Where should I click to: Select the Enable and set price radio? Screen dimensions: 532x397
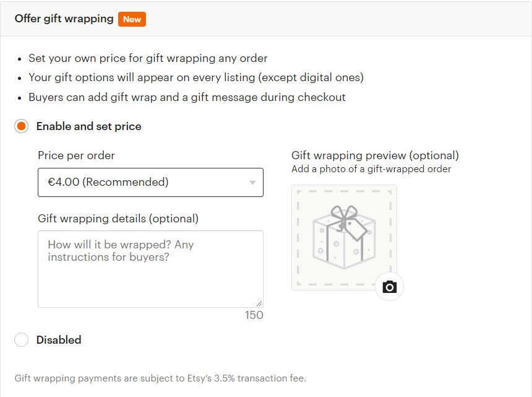tap(22, 126)
